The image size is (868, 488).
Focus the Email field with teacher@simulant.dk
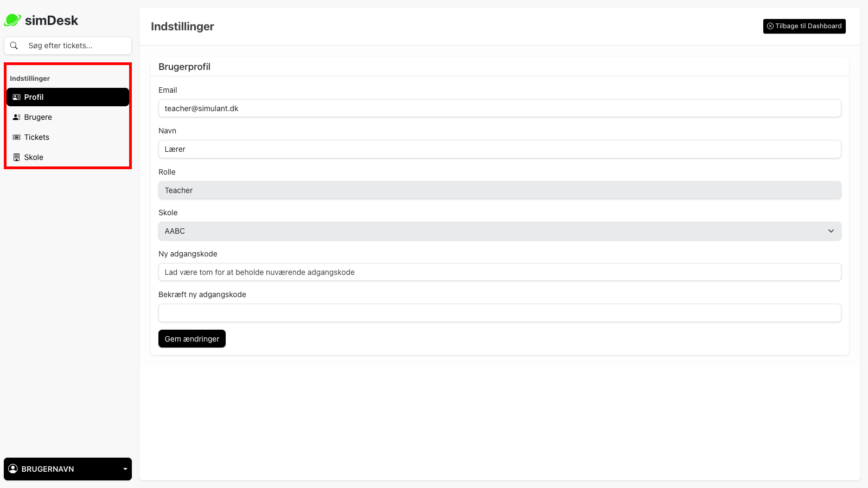[x=499, y=108]
